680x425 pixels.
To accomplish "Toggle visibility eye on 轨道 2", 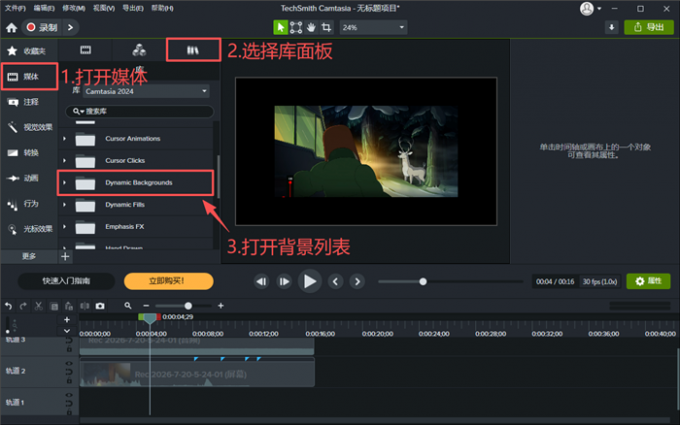I will 69,363.
